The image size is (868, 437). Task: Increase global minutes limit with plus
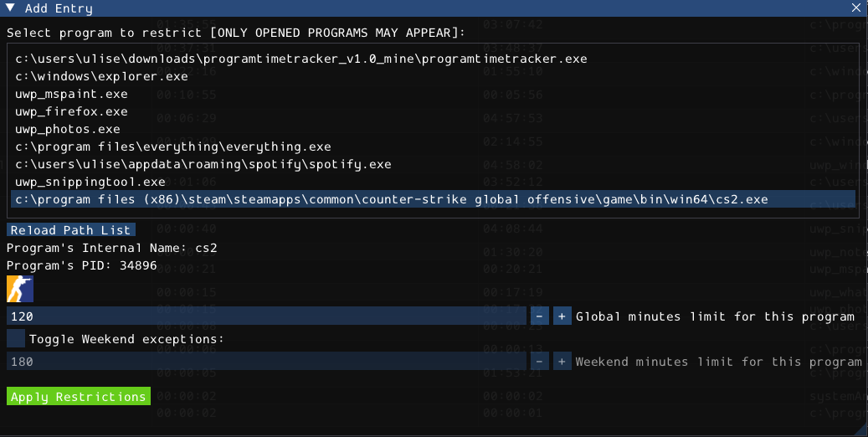tap(562, 316)
